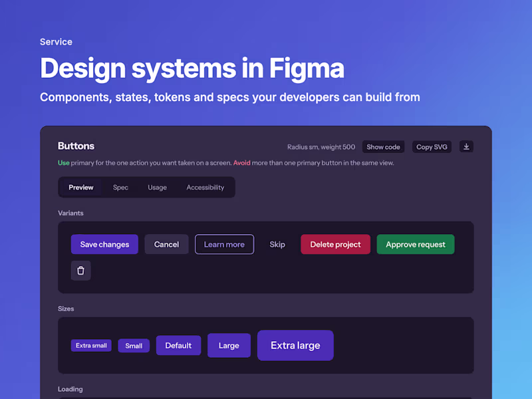Click the Loading section label

pyautogui.click(x=70, y=389)
